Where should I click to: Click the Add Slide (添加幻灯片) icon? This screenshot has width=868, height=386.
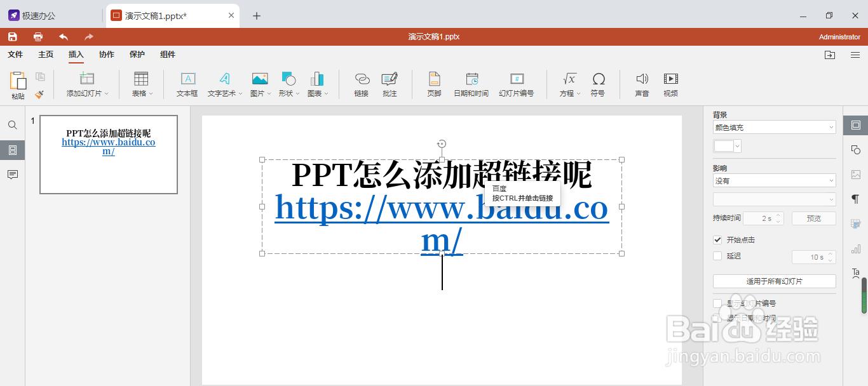click(87, 79)
